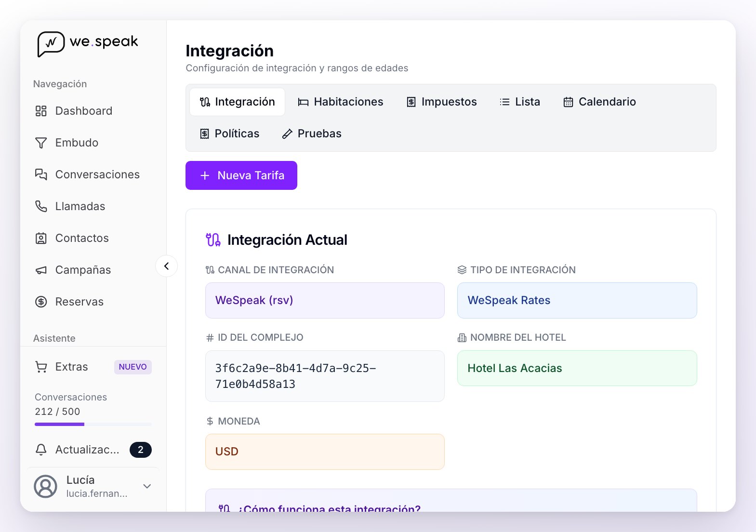756x532 pixels.
Task: Go to Reservas in the sidebar
Action: (x=93, y=302)
